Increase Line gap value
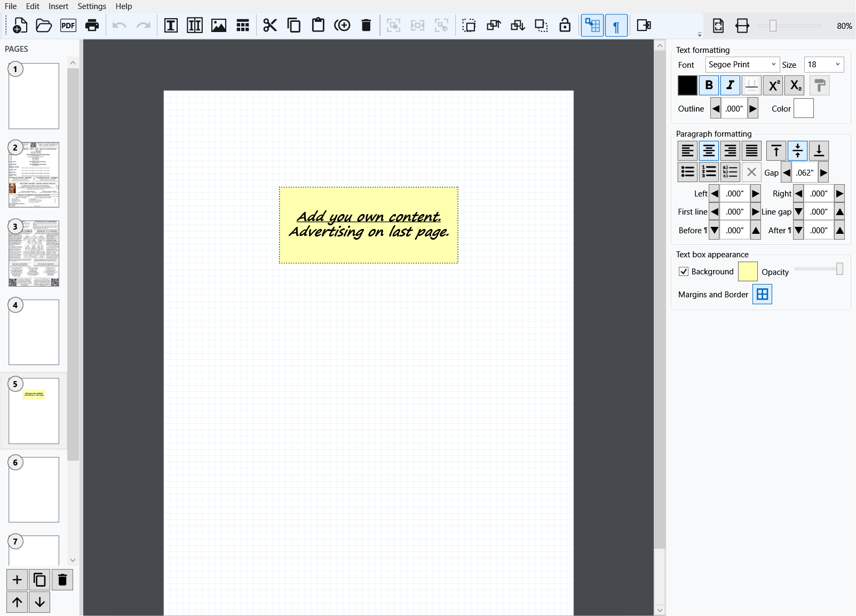The width and height of the screenshot is (856, 616). (x=839, y=212)
